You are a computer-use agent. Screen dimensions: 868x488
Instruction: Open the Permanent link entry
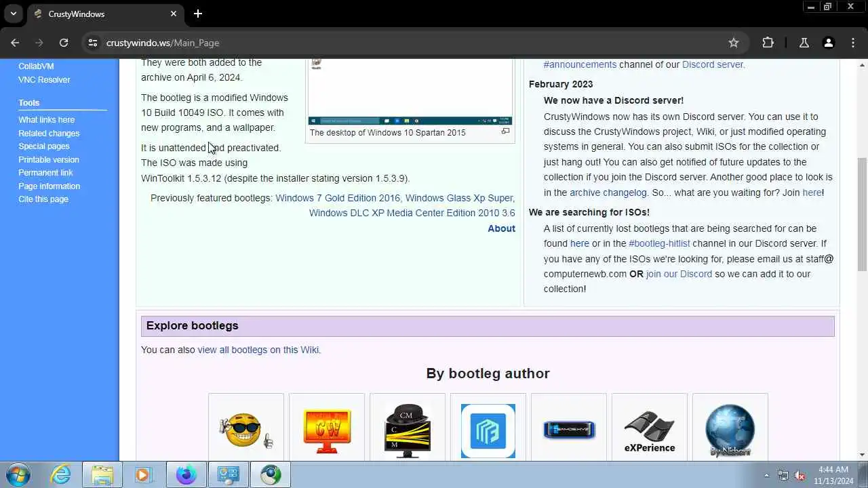coord(45,173)
